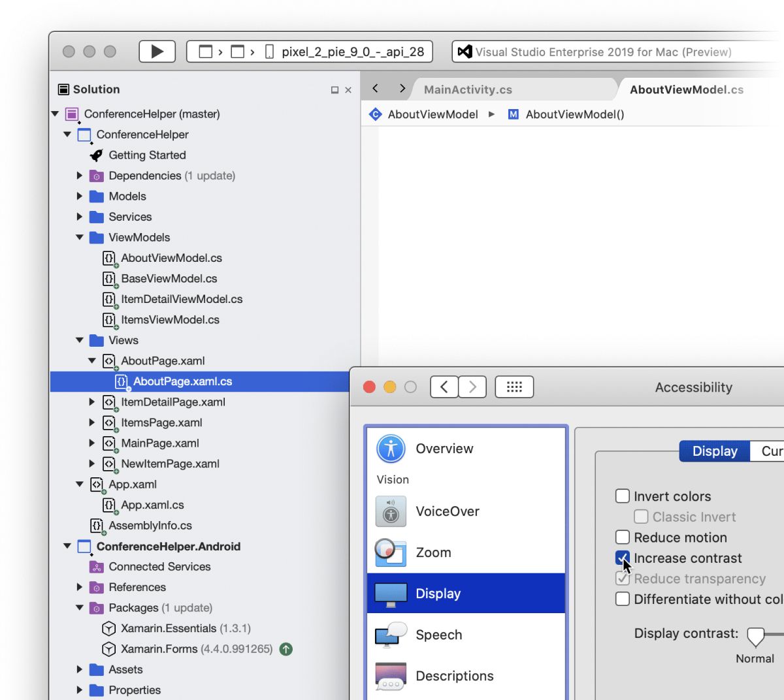Select the Speech icon

tap(390, 634)
